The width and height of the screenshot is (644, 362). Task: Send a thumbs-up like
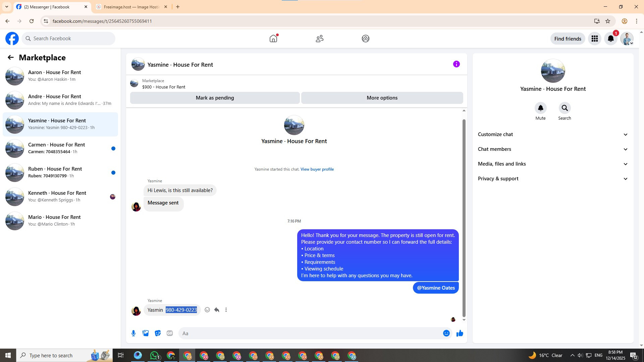click(460, 333)
